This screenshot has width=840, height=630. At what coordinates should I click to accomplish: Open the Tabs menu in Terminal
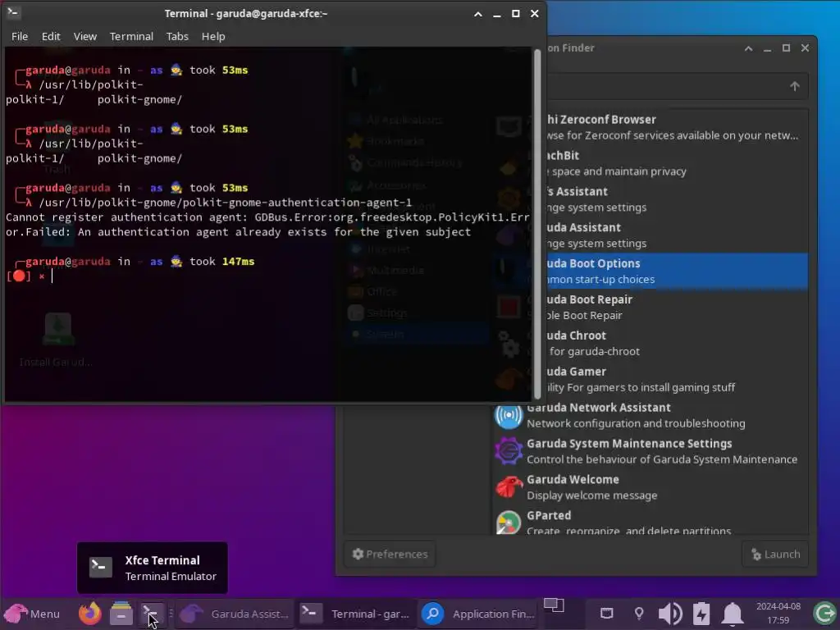(x=177, y=36)
